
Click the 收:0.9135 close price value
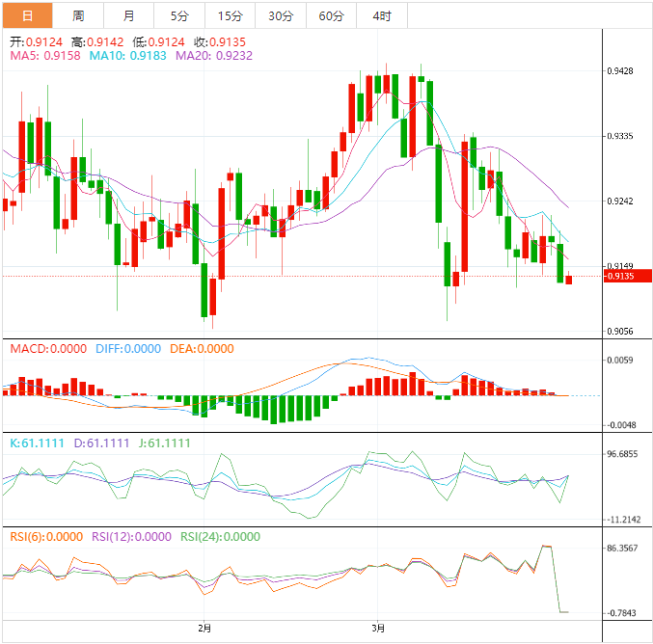pos(220,42)
